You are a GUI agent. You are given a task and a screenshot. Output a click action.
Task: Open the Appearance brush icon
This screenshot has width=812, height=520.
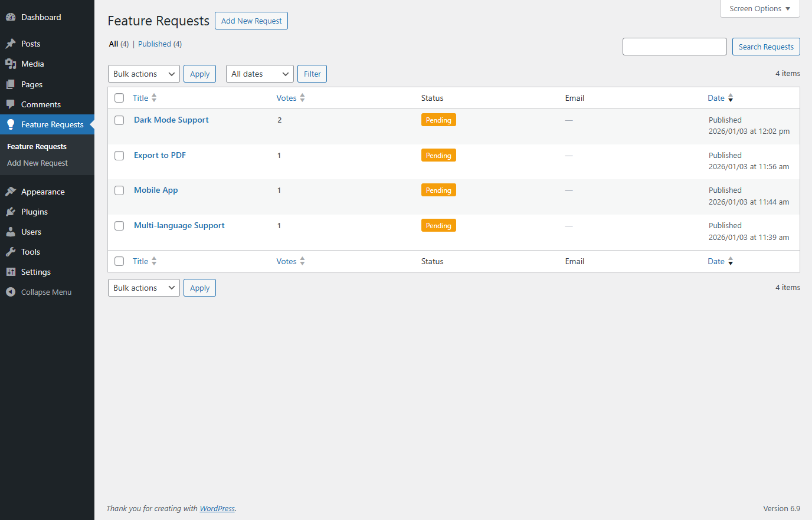point(12,191)
